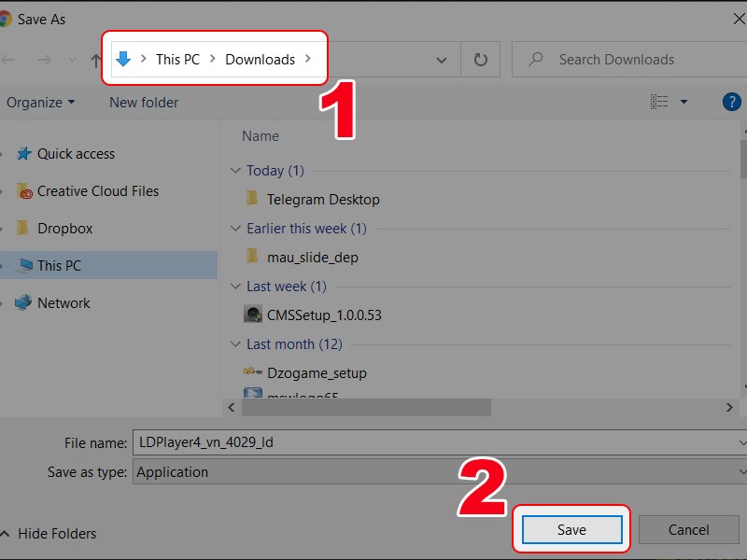Open the blue Help question mark icon
747x560 pixels.
pyautogui.click(x=732, y=102)
